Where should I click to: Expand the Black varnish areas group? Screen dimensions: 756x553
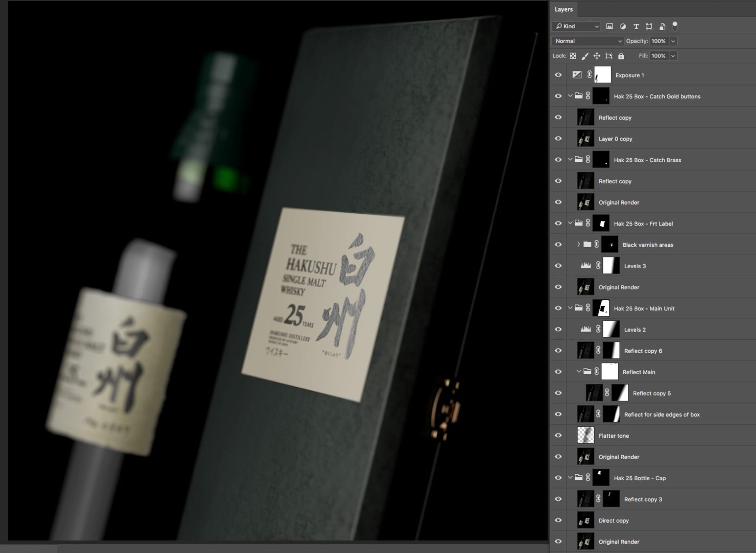pyautogui.click(x=578, y=244)
